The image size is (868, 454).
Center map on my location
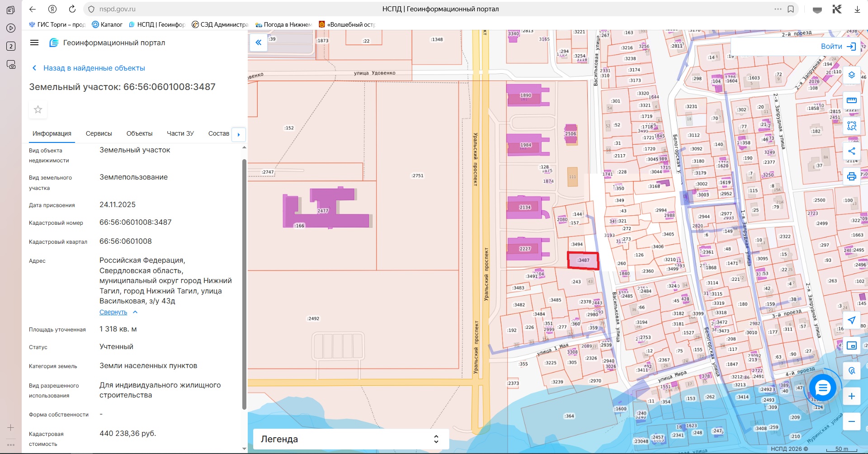point(851,320)
